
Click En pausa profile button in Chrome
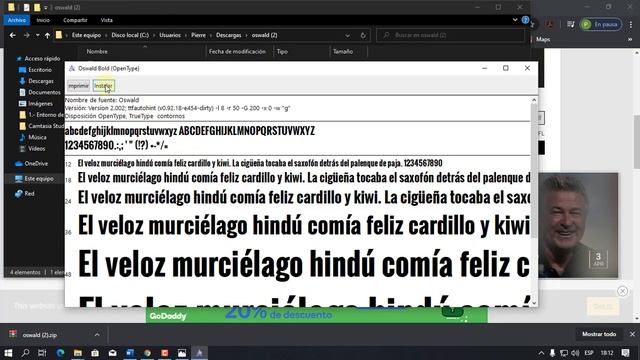[x=601, y=24]
